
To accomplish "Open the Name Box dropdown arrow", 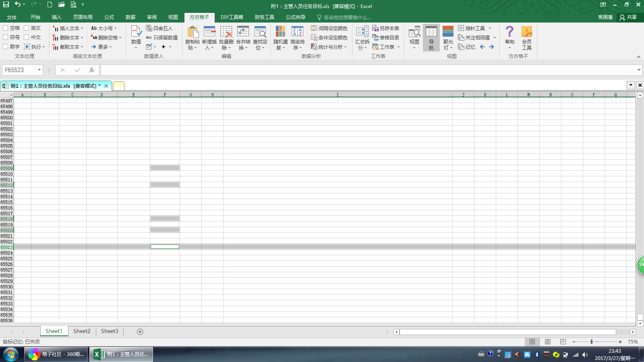I will click(39, 70).
